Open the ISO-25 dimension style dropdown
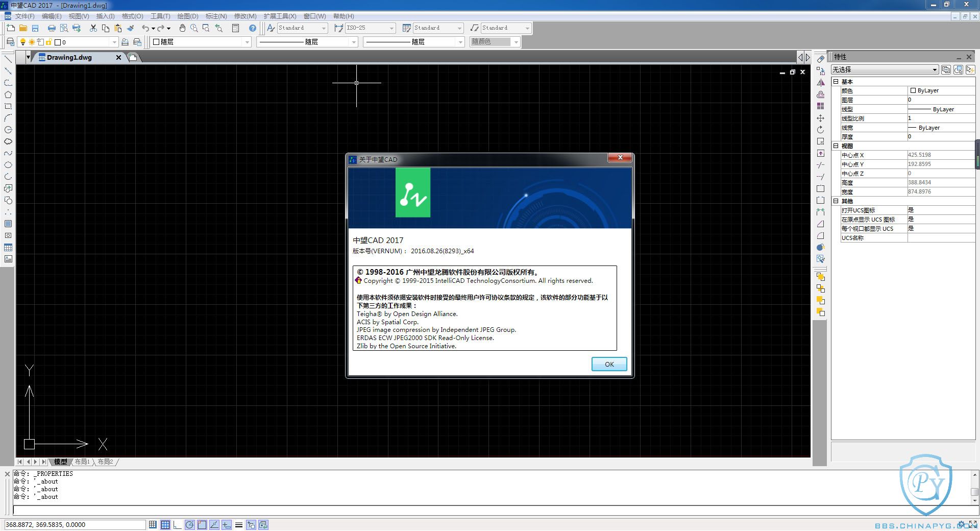Screen dimensions: 980x531 [x=391, y=28]
